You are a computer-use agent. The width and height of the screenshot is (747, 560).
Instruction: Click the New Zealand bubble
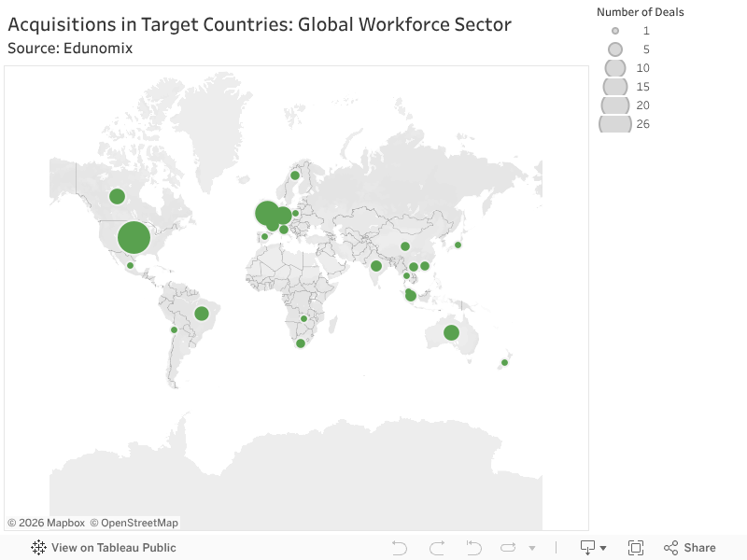504,362
